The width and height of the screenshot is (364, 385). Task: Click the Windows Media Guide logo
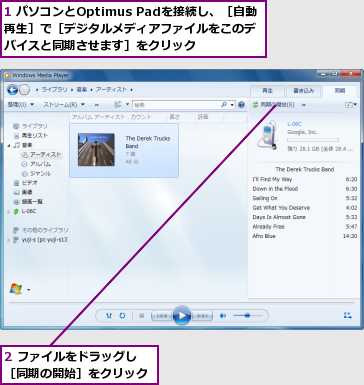(x=16, y=289)
